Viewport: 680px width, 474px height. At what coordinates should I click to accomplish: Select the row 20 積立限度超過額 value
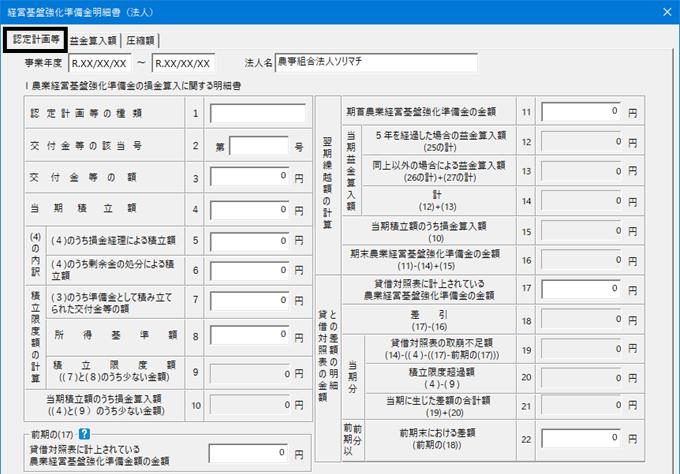(581, 378)
